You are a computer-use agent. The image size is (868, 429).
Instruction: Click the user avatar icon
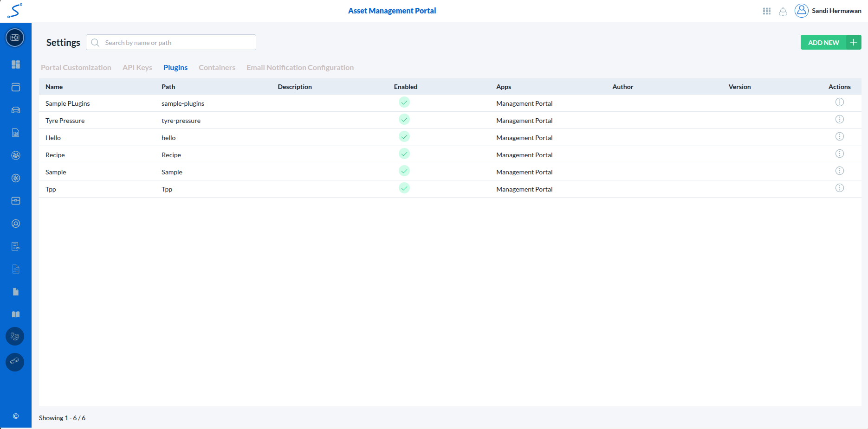click(802, 11)
